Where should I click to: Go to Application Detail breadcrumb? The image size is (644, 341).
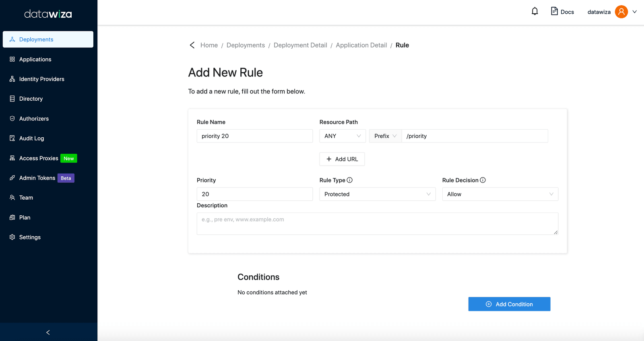(361, 45)
